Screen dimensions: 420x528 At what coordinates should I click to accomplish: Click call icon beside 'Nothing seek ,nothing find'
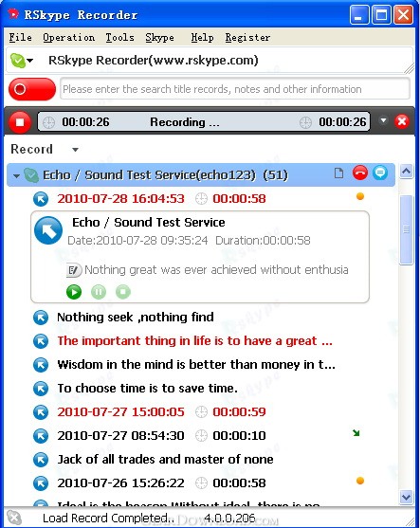pos(41,318)
